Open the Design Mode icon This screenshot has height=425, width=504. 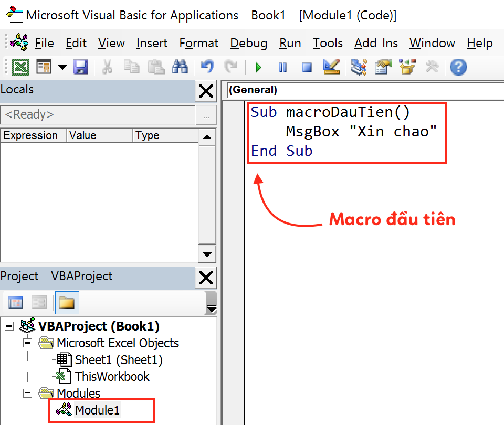[x=332, y=67]
